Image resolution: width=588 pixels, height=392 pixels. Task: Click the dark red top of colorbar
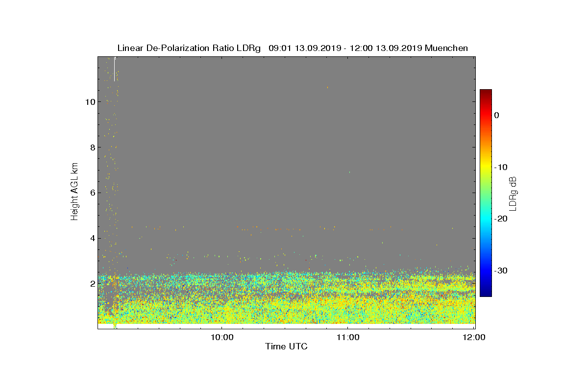point(486,93)
